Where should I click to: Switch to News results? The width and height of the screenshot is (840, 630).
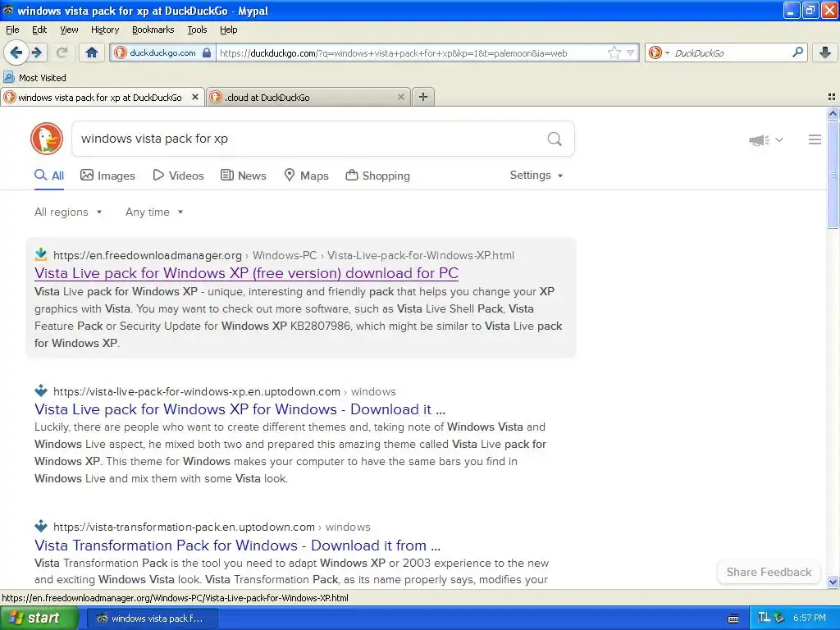click(x=244, y=176)
